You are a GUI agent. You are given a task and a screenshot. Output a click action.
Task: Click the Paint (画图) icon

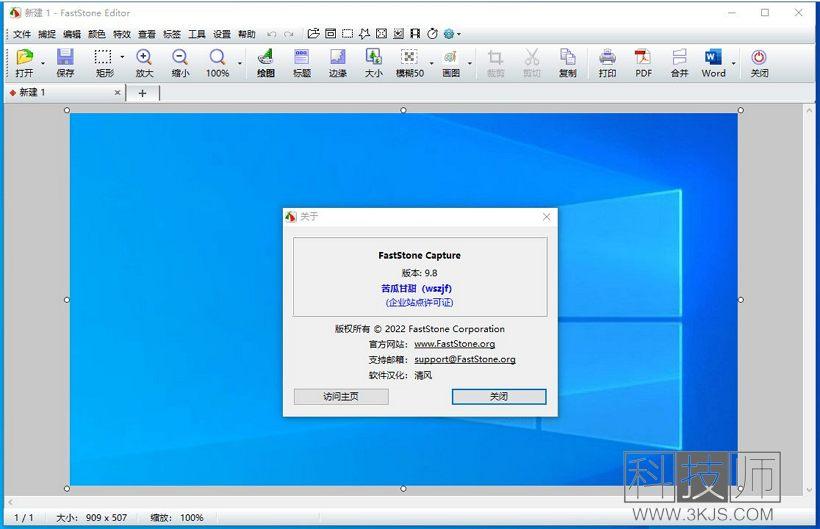tap(451, 63)
